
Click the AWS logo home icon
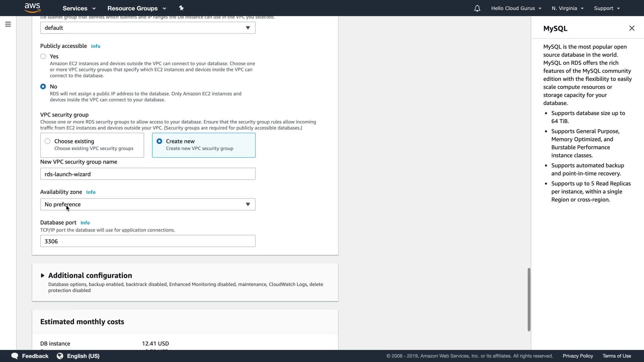tap(32, 8)
